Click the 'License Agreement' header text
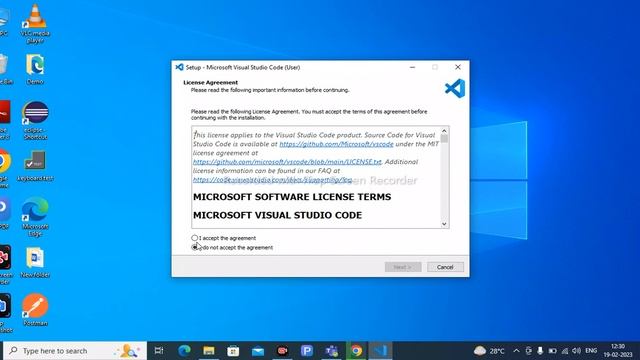 [x=211, y=82]
